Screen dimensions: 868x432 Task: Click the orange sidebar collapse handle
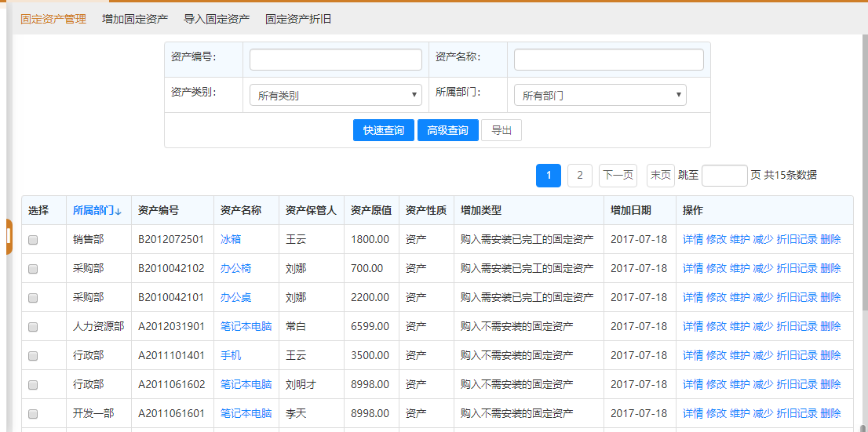pos(9,238)
